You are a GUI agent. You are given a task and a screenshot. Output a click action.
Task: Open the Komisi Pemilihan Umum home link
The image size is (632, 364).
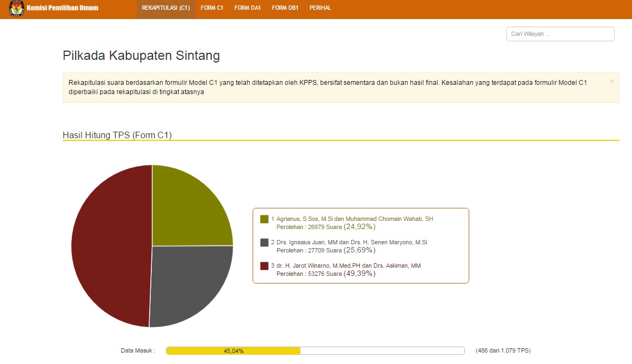tap(62, 8)
